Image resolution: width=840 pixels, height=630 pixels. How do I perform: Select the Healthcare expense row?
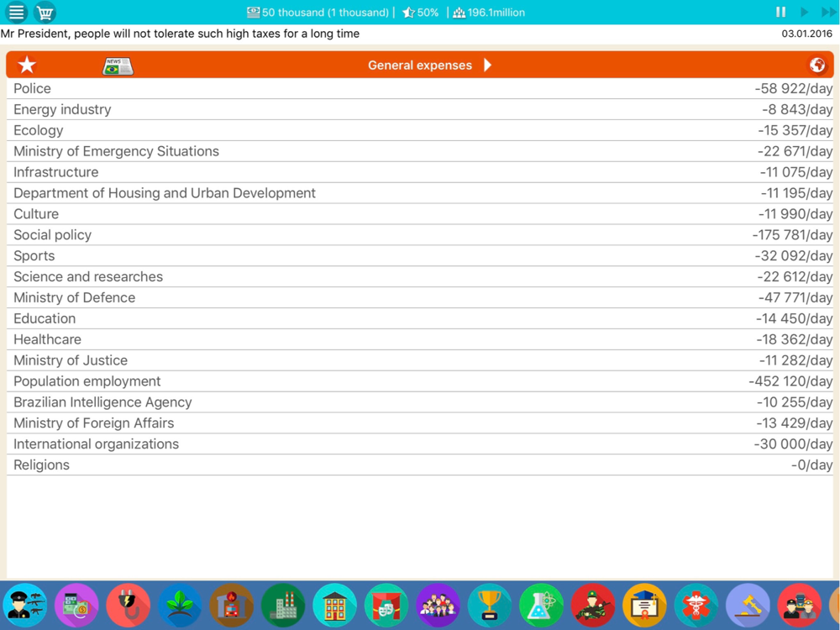click(420, 339)
